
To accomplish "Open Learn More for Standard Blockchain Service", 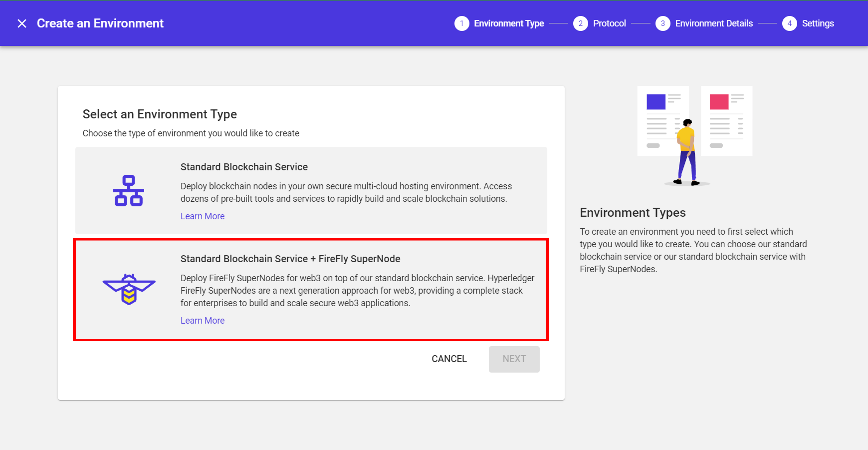I will click(202, 216).
